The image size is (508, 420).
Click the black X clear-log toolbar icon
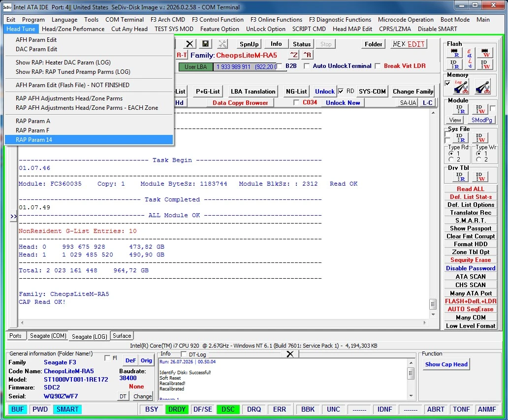pos(190,44)
